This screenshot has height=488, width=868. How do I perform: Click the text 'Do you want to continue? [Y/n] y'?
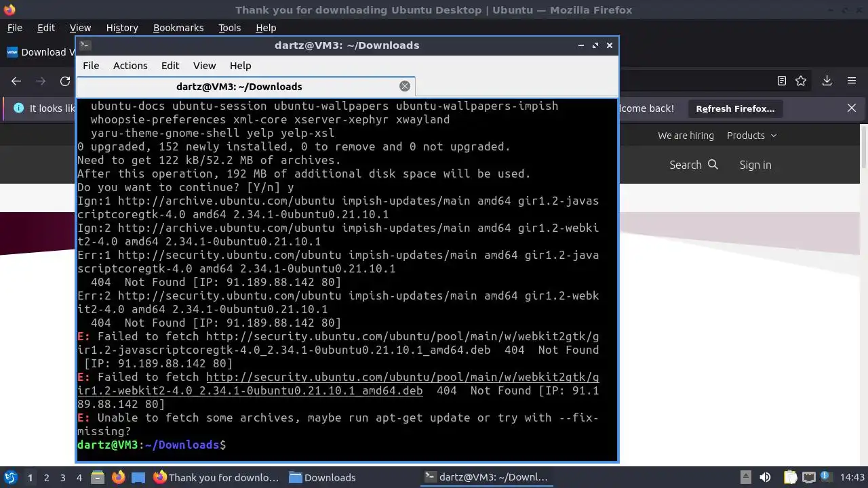(x=186, y=187)
